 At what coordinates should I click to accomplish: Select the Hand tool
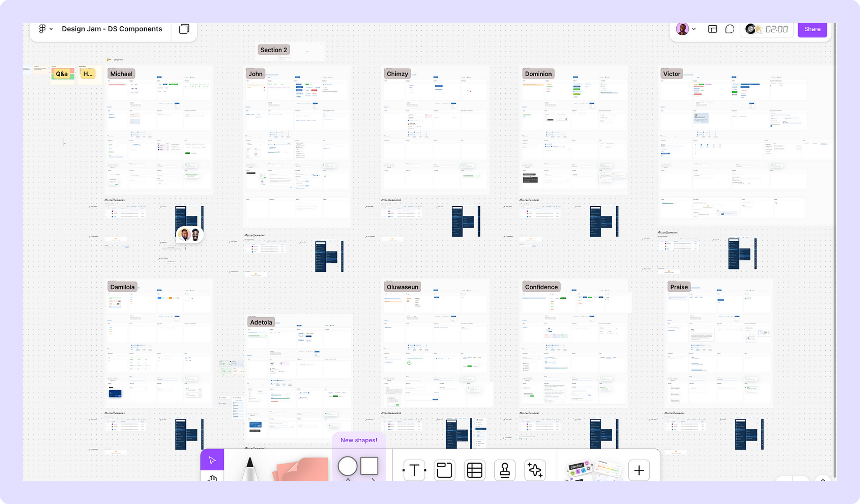(x=212, y=477)
